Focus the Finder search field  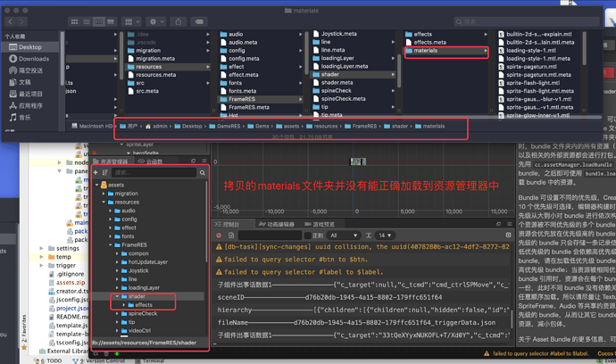(527, 21)
